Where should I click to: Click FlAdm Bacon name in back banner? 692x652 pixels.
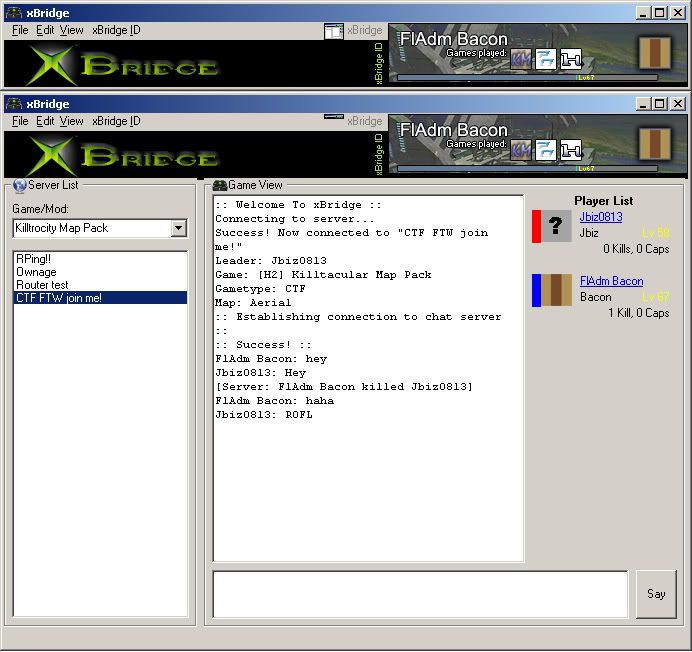(x=454, y=39)
